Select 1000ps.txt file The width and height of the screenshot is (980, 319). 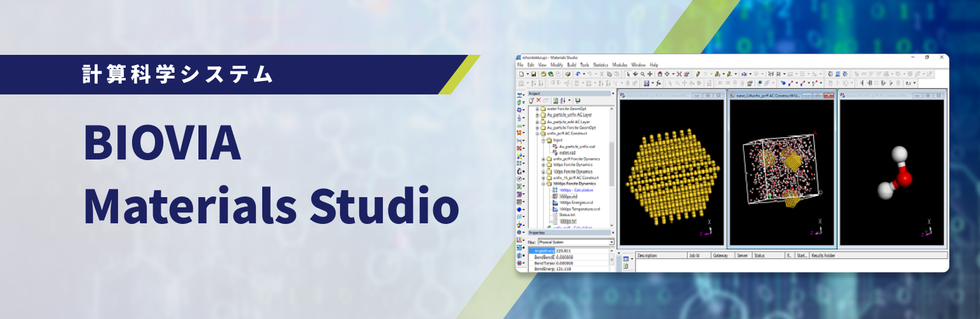pyautogui.click(x=568, y=221)
